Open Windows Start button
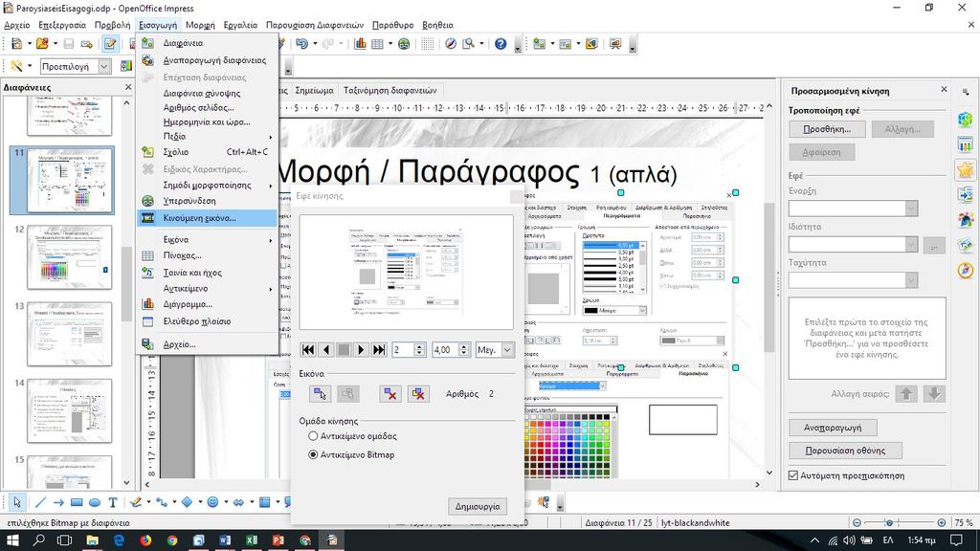Screen dimensions: 980x551 [x=12, y=540]
